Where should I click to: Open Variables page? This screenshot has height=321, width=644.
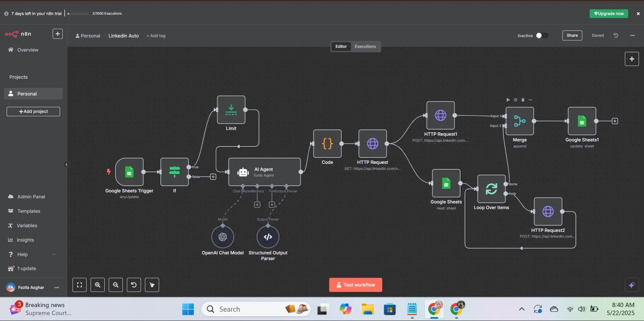(x=33, y=226)
